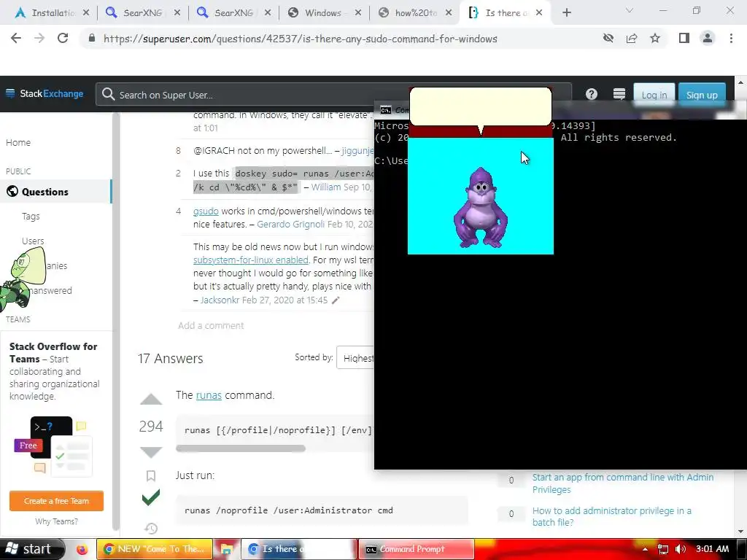747x560 pixels.
Task: Open the Home sidebar link
Action: tap(18, 142)
